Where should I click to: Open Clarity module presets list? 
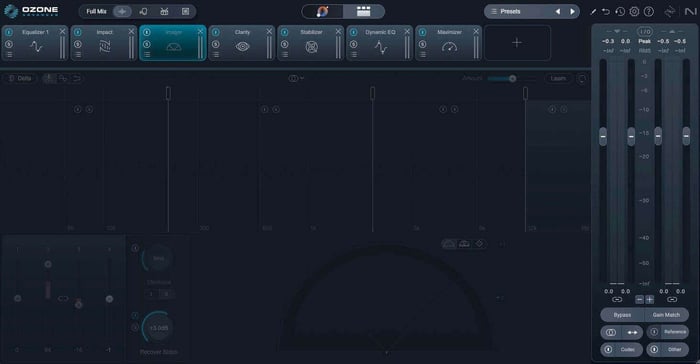point(216,54)
